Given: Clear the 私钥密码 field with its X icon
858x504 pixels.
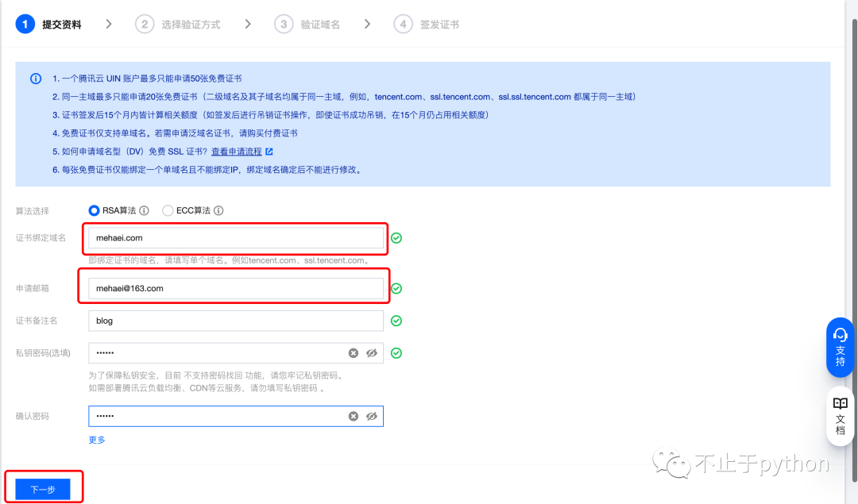Looking at the screenshot, I should pyautogui.click(x=354, y=353).
